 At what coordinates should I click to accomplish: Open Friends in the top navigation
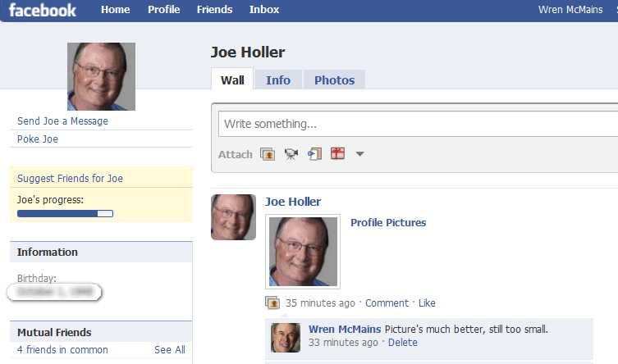(x=214, y=10)
